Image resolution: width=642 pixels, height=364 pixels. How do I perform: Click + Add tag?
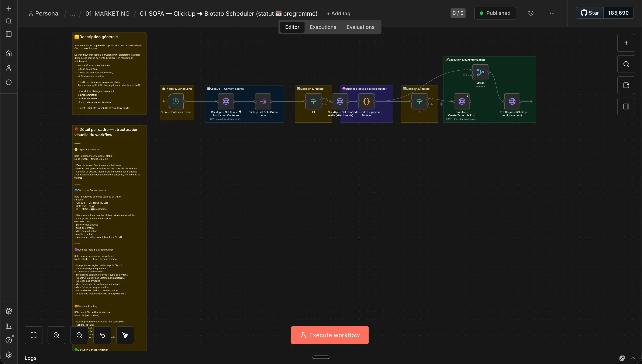pyautogui.click(x=338, y=14)
